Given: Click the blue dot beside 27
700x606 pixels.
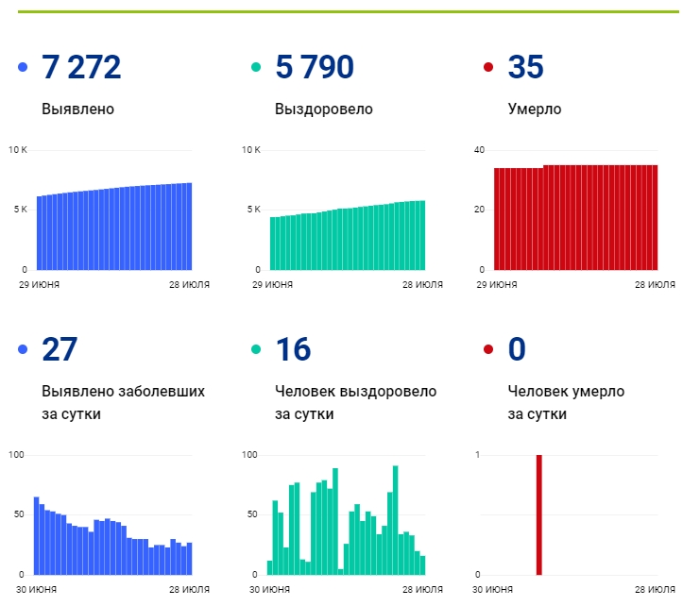Looking at the screenshot, I should click(x=23, y=349).
